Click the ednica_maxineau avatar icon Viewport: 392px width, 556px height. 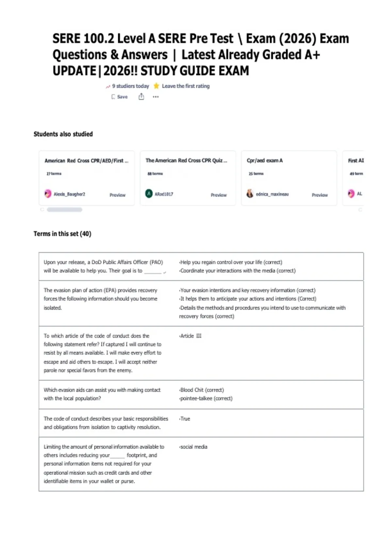pos(250,194)
